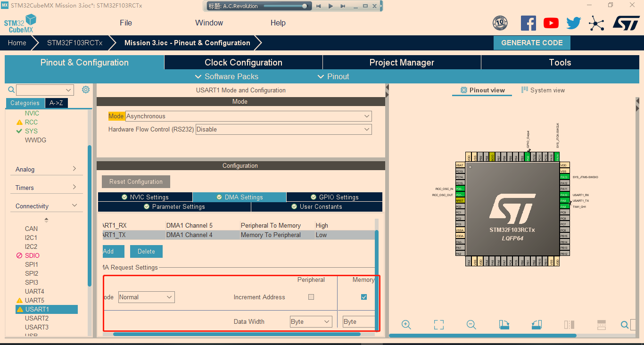
Task: Open the NVIC Settings tab
Action: tap(145, 197)
